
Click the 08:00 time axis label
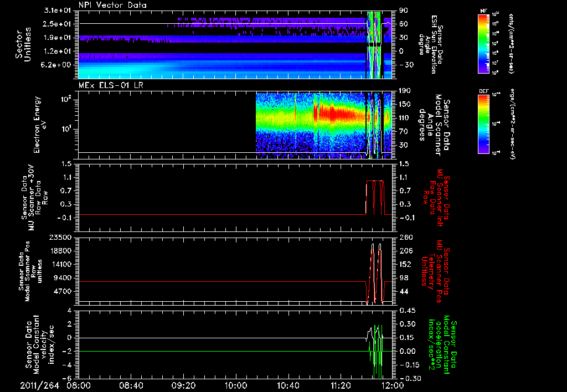[79, 385]
